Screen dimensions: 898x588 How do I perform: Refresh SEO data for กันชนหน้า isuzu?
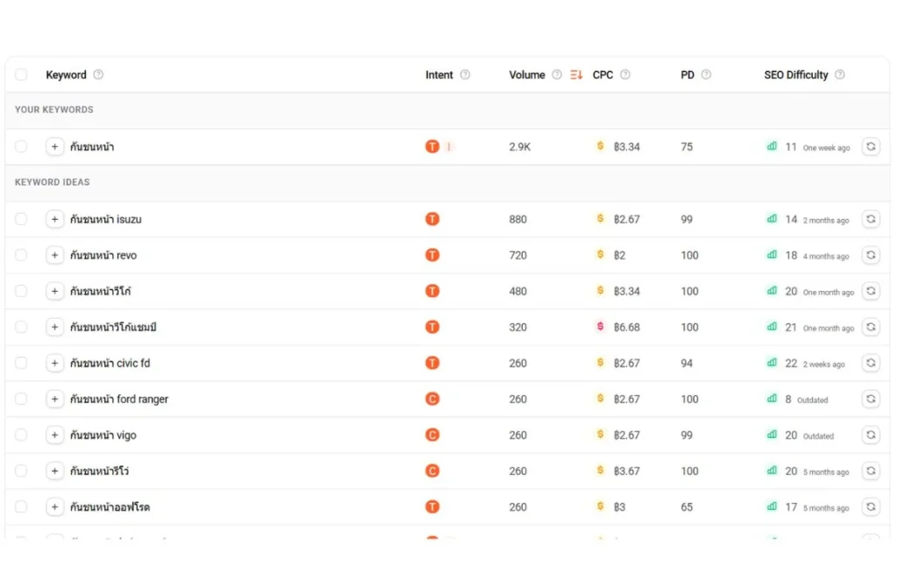[x=871, y=219]
